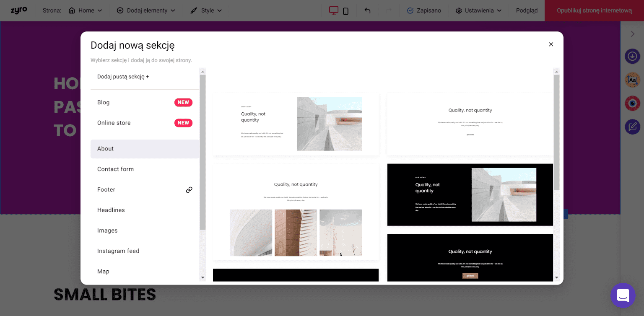This screenshot has height=316, width=644.
Task: Expand the Ustawienia dropdown
Action: [x=479, y=10]
